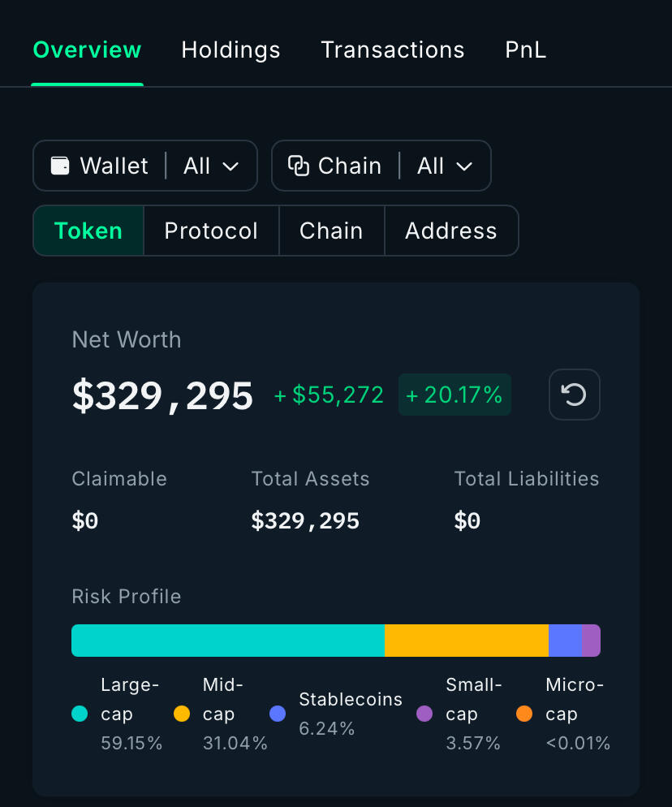Select the Chain grouping segment
The width and height of the screenshot is (672, 807).
pyautogui.click(x=331, y=231)
